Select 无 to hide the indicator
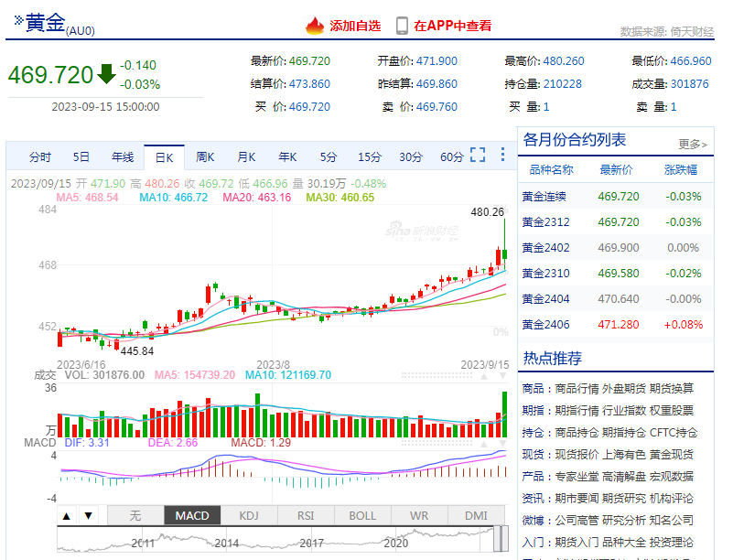This screenshot has height=560, width=733. click(135, 515)
